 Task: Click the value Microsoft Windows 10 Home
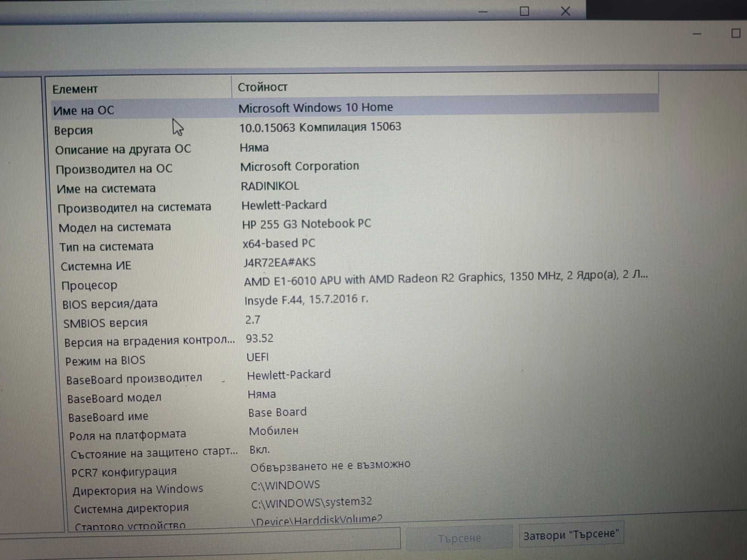click(x=316, y=108)
